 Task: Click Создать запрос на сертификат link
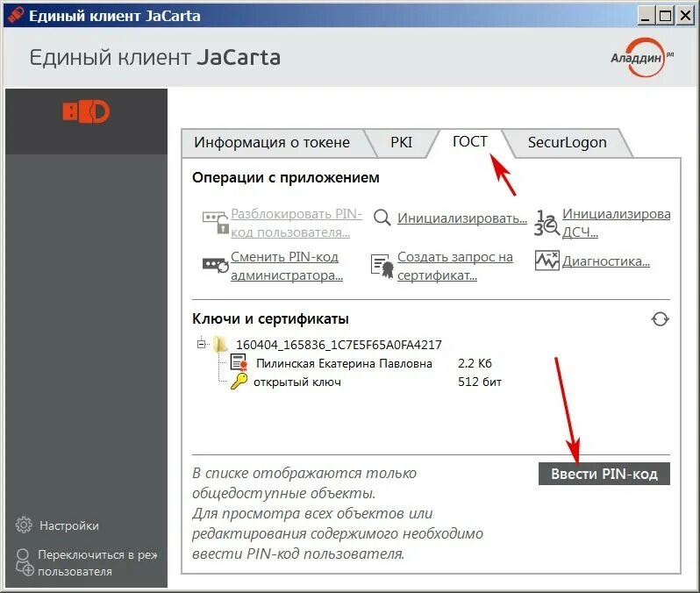(455, 266)
